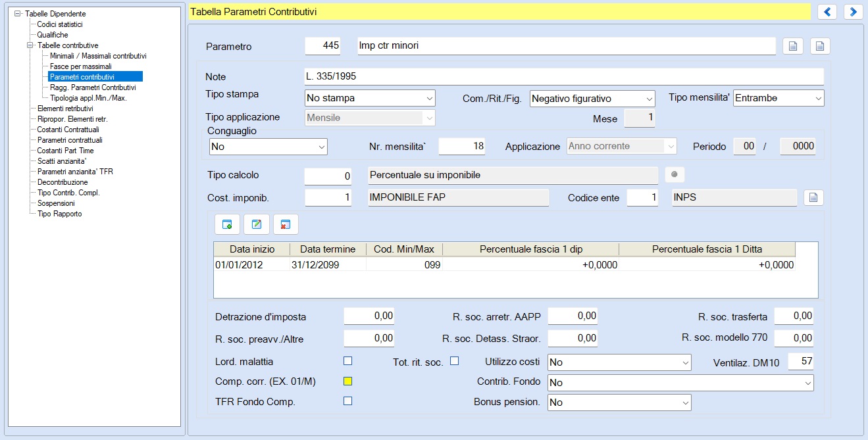
Task: Select Codici statistici in tree
Action: pyautogui.click(x=60, y=24)
